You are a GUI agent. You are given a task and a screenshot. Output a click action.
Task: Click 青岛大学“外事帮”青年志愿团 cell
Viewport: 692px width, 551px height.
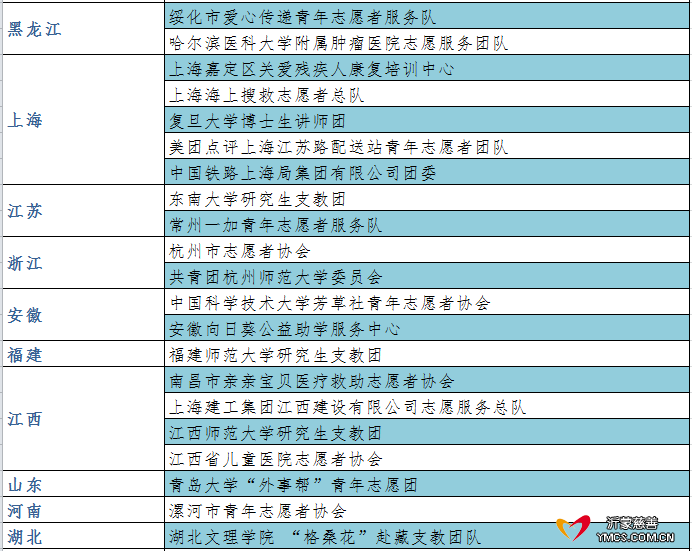pos(427,484)
